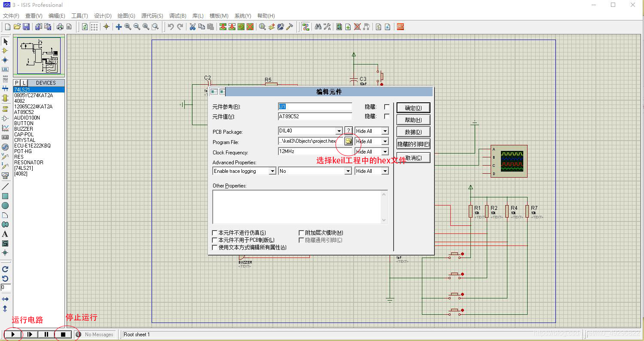Click the Undo arrow icon
The height and width of the screenshot is (341, 644).
tap(171, 27)
